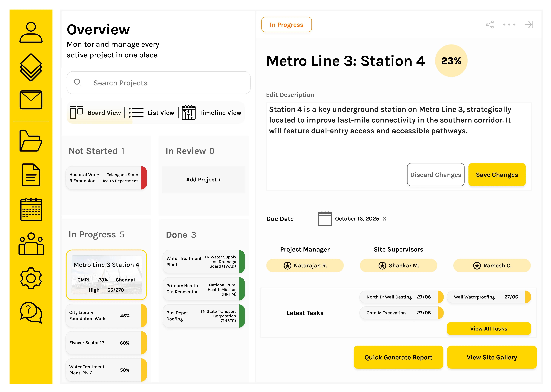Screen dimensions: 551x392
Task: Collapse detail panel with arrow icon
Action: click(x=529, y=25)
